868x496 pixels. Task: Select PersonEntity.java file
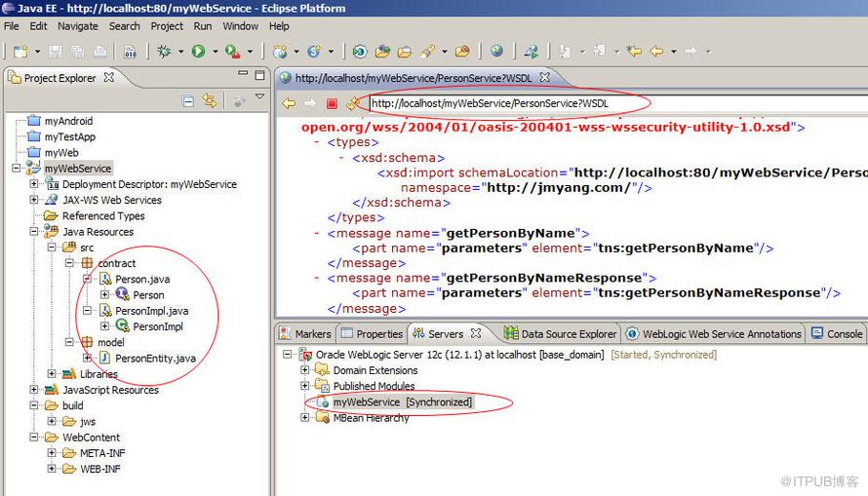pyautogui.click(x=155, y=359)
